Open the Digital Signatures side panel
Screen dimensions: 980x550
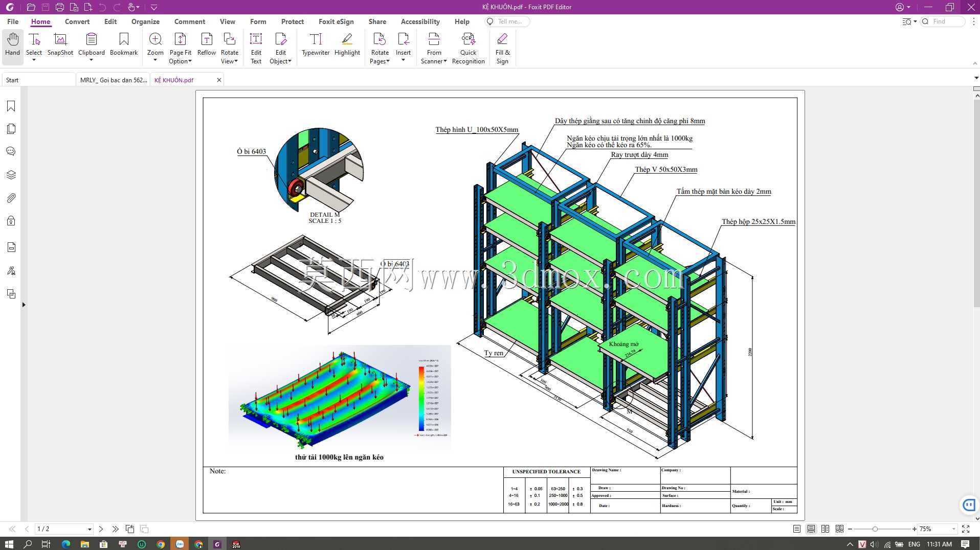point(11,271)
